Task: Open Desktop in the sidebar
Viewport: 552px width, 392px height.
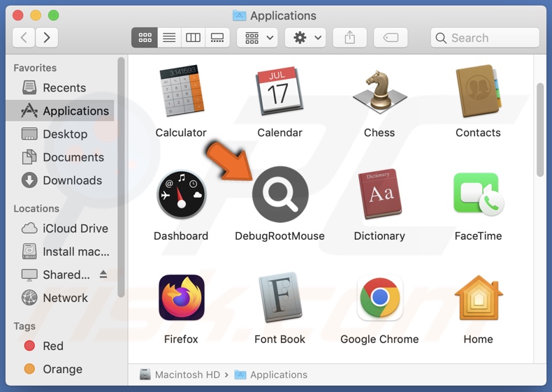Action: pos(60,134)
